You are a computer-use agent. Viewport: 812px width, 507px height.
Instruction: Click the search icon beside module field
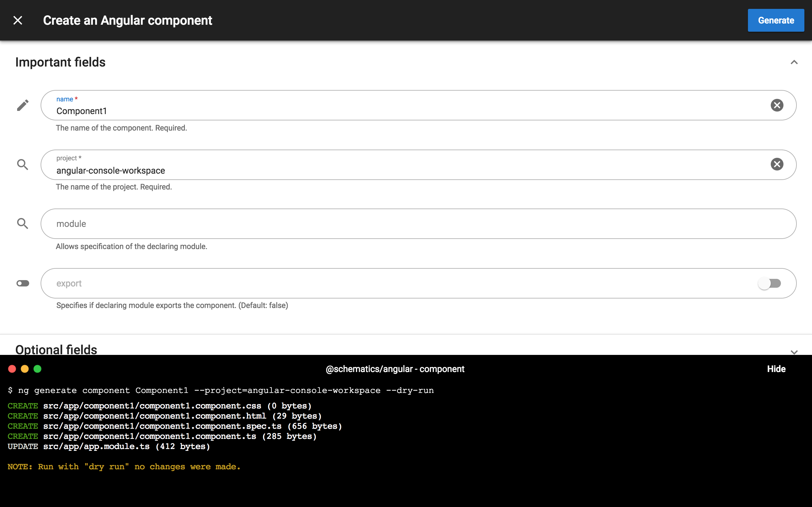pos(23,223)
